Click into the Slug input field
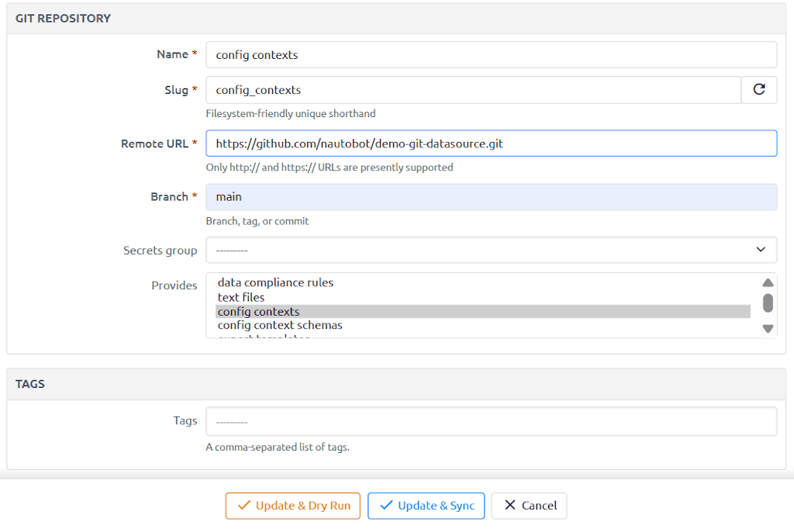Screen dimensions: 794x532 (473, 90)
